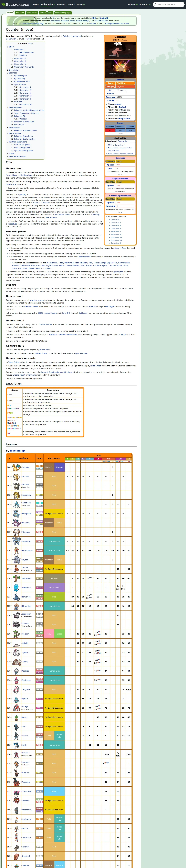Click the Nidoking sprite icon

click(x=17, y=523)
